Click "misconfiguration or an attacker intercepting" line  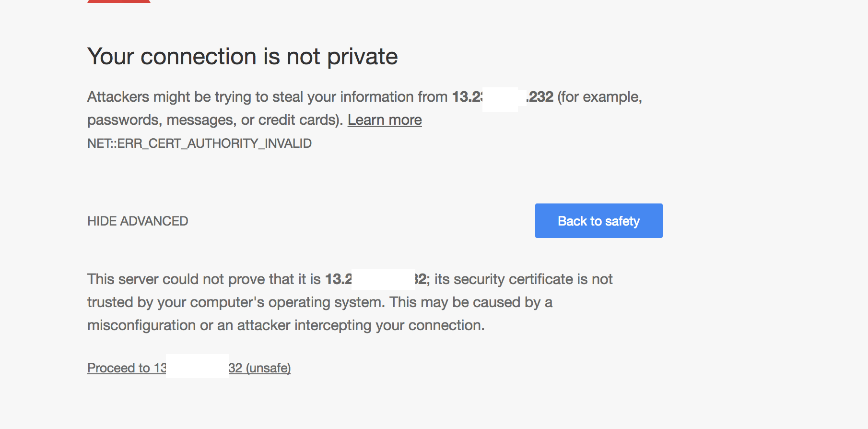click(x=286, y=325)
